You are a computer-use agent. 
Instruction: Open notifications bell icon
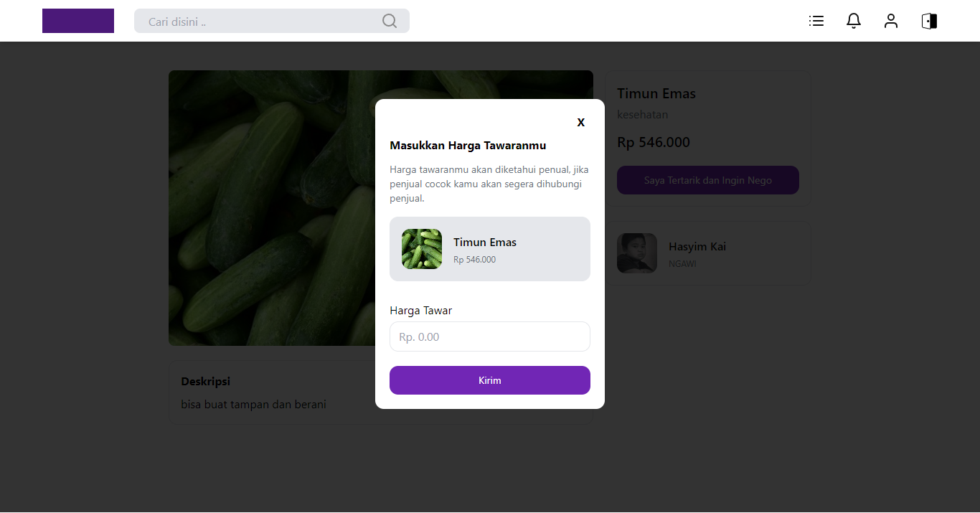tap(854, 21)
